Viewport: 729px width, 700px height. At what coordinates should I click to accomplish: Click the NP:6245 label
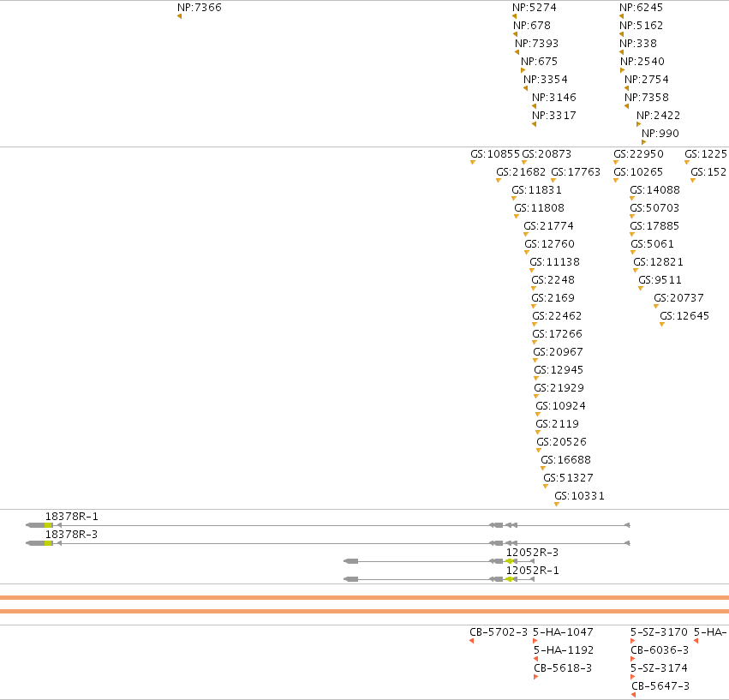click(641, 8)
